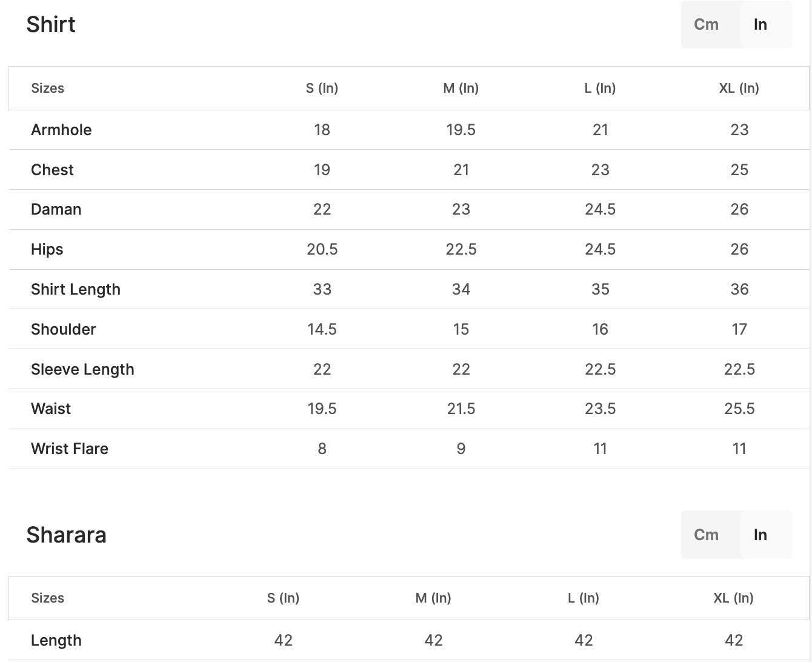Viewport: 812px width, 662px height.
Task: Select the Armhole row label
Action: 61,130
